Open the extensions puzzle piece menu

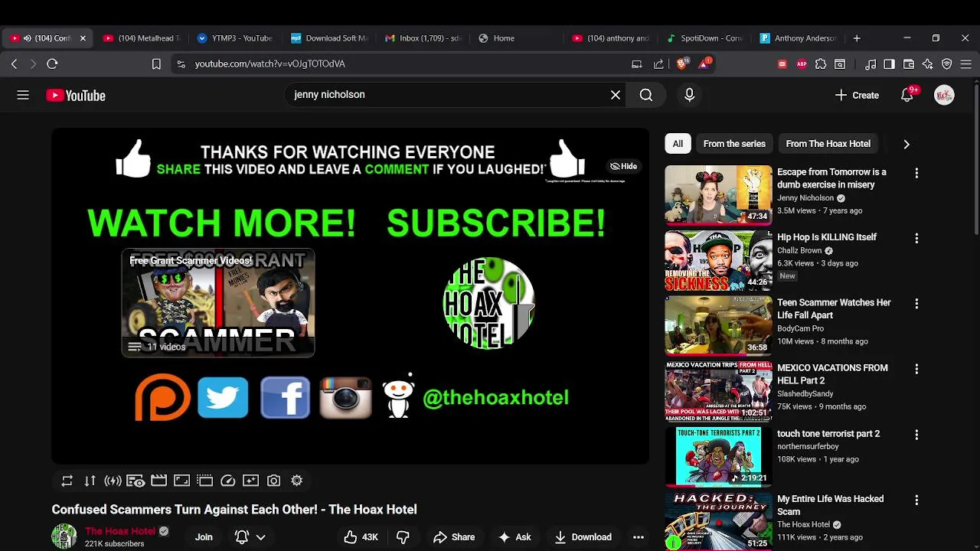point(821,64)
